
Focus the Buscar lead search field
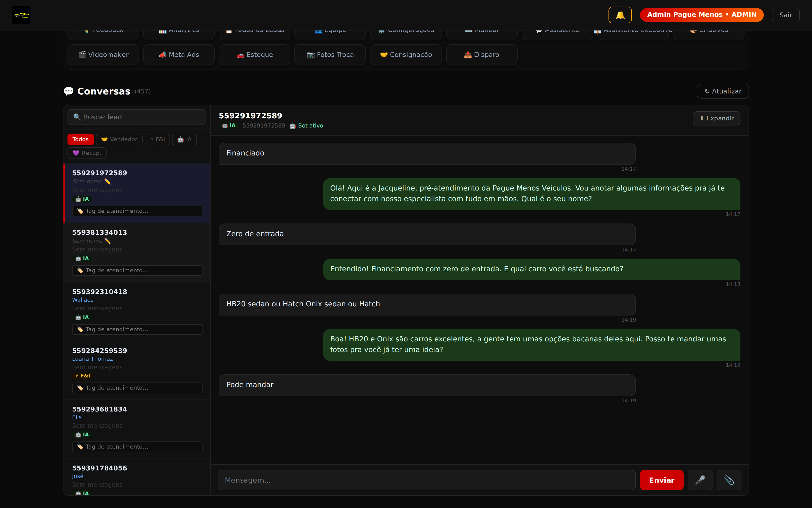137,117
